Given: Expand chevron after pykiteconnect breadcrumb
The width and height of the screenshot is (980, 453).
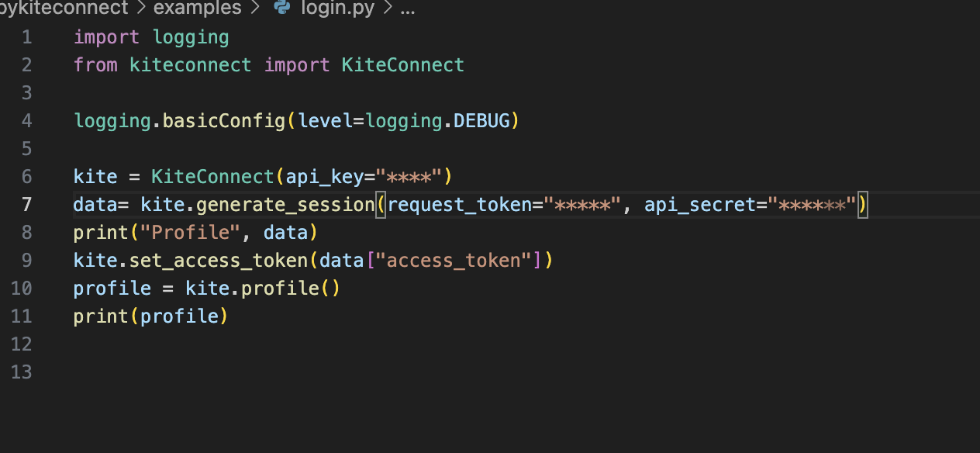Looking at the screenshot, I should [140, 9].
